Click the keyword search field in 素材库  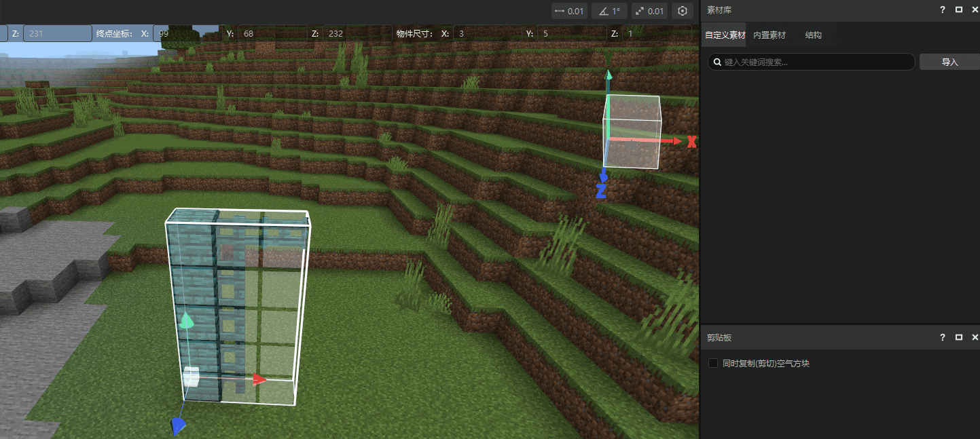coord(811,62)
